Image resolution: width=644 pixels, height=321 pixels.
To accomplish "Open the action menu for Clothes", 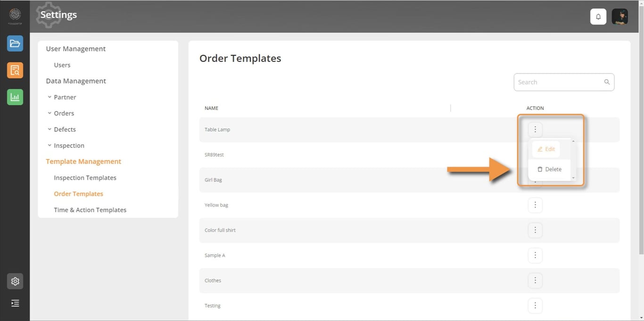I will click(x=535, y=280).
